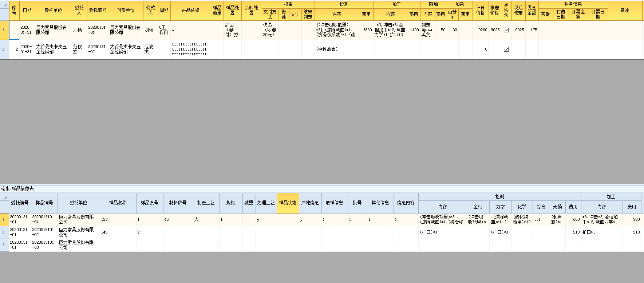Click the 材料牌号 column header
The width and height of the screenshot is (644, 283).
178,203
